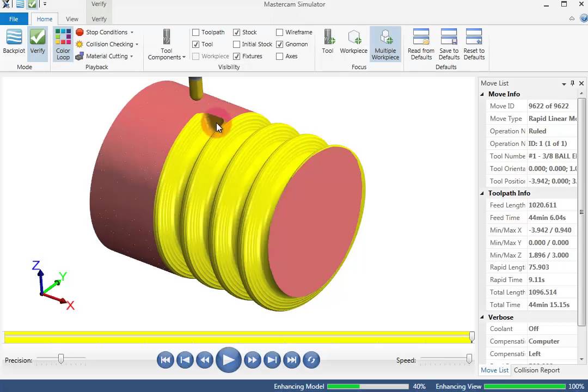
Task: Focus the view on Tool
Action: [x=328, y=42]
